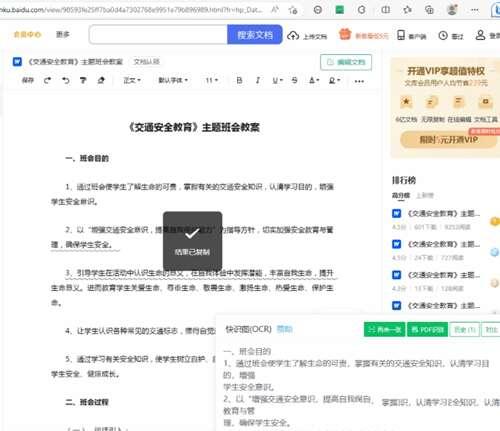Image resolution: width=500 pixels, height=431 pixels.
Task: Click the limited-time 开通VIP button
Action: (x=449, y=140)
